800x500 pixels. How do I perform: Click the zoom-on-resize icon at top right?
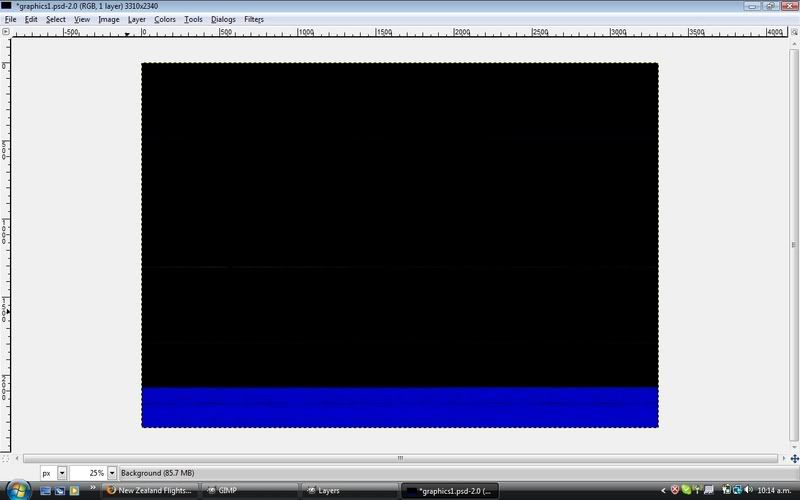pos(793,32)
